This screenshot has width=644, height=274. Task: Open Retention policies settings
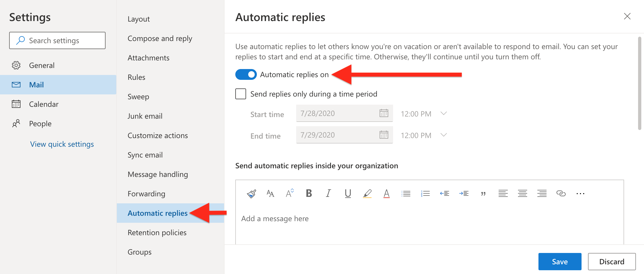click(x=170, y=232)
